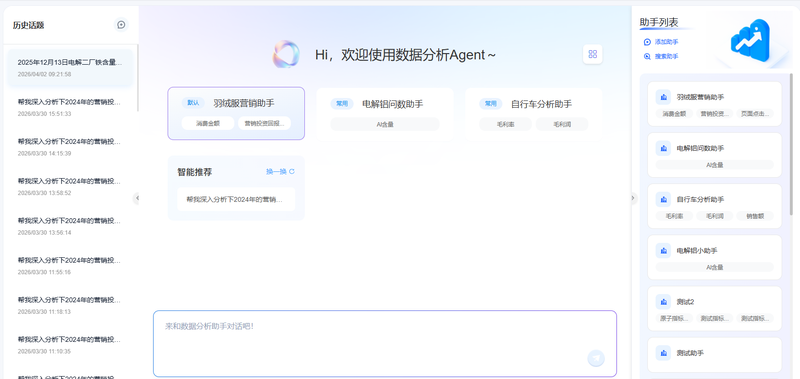Screen dimensions: 800x379
Task: Click 消费金额 tag in assistant list
Action: [674, 114]
